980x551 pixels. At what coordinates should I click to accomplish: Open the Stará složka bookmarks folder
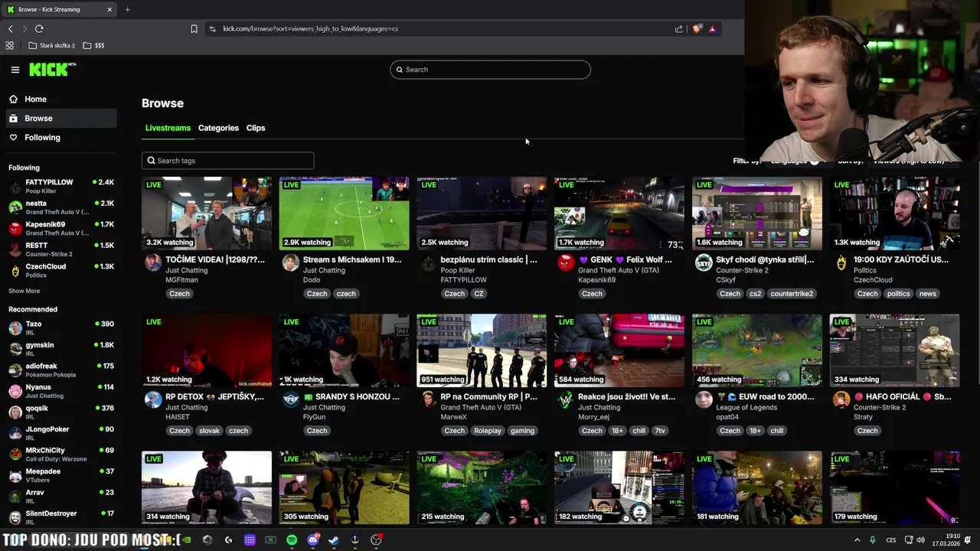pyautogui.click(x=51, y=45)
